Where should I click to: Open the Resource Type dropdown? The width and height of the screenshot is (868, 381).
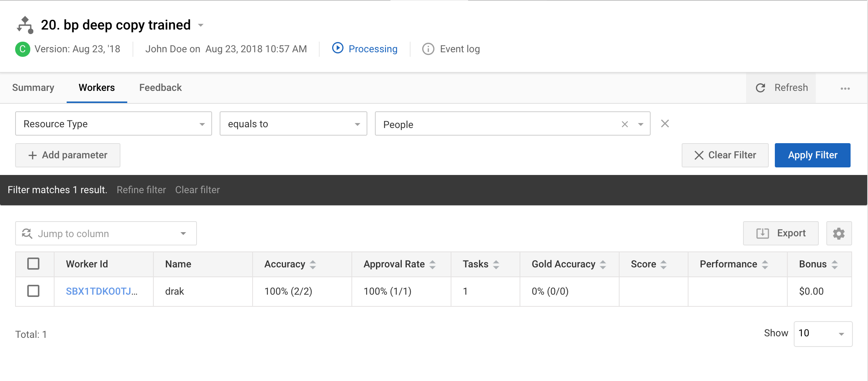pyautogui.click(x=114, y=123)
